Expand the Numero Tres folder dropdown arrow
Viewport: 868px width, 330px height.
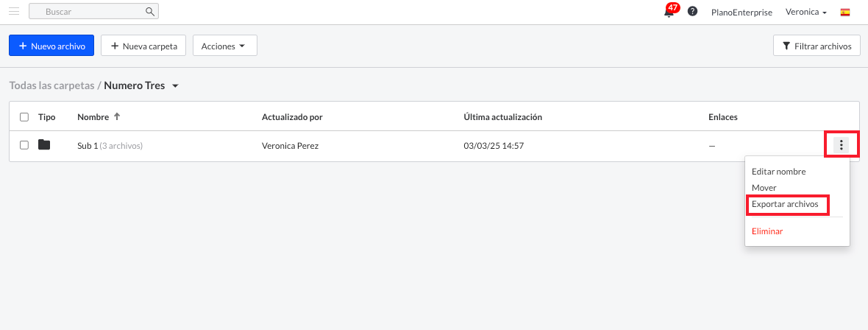[176, 86]
